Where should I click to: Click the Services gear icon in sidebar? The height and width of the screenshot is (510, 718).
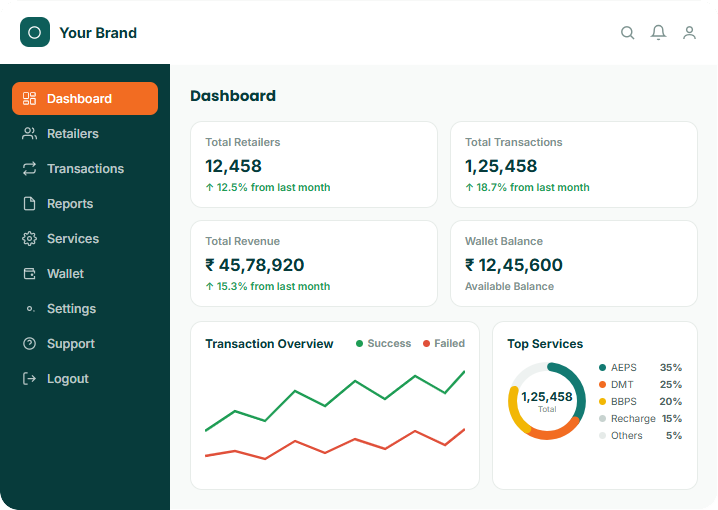(29, 239)
